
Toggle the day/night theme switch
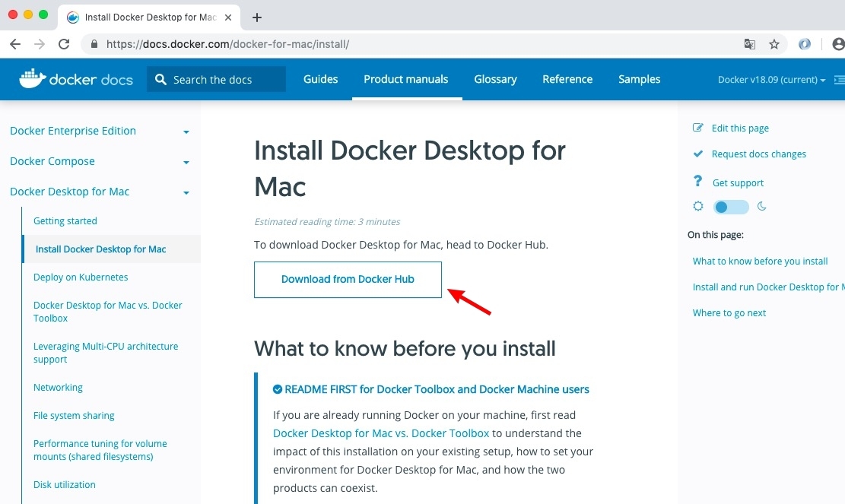(731, 207)
